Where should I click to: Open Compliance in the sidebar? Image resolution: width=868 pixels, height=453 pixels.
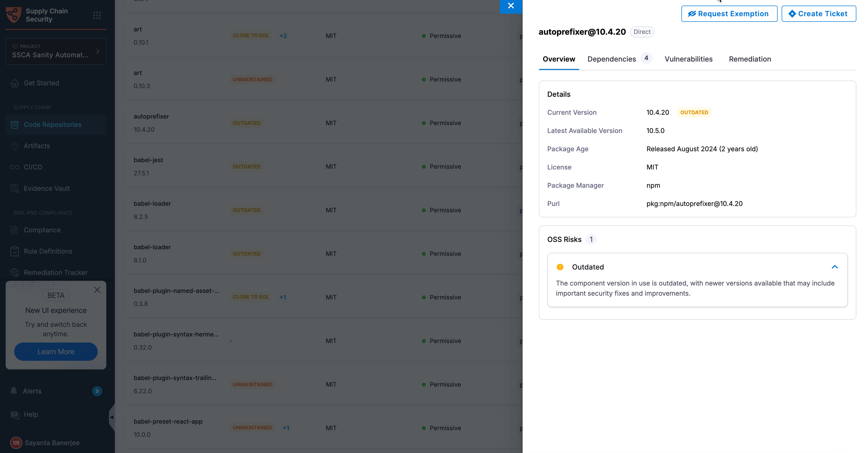point(56,230)
